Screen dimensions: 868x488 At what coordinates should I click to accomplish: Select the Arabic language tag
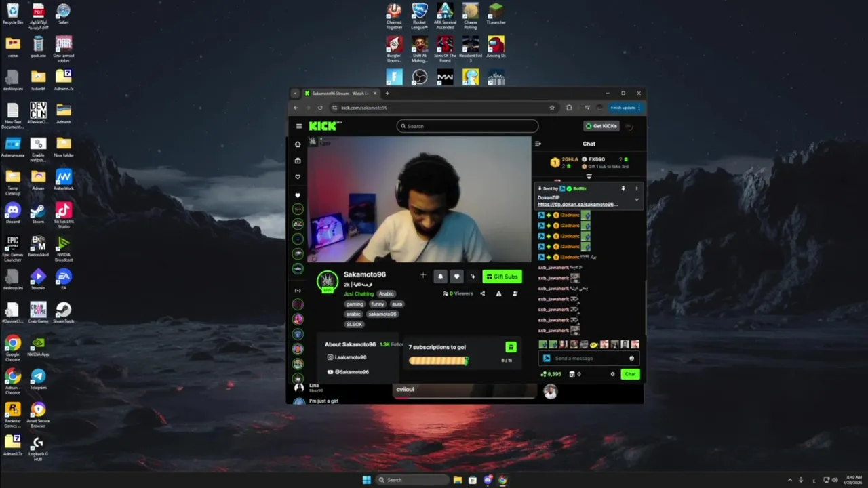coord(386,293)
